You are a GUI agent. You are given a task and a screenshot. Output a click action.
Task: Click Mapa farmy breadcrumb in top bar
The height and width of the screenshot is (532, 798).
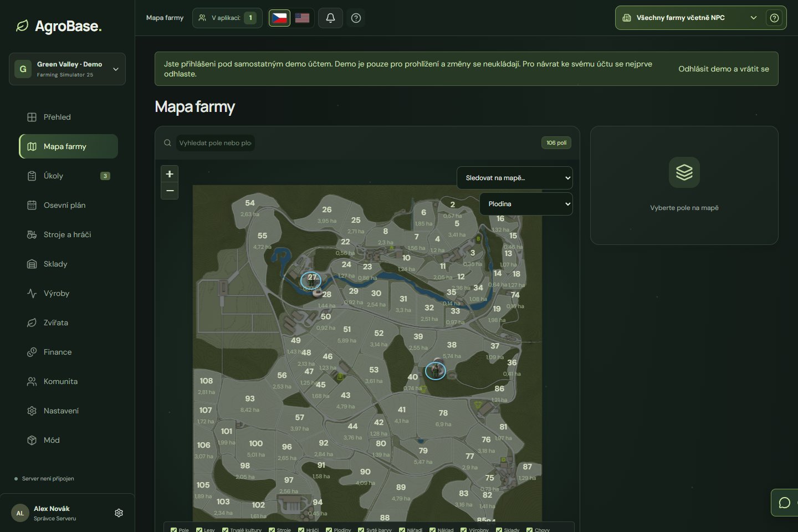(165, 18)
